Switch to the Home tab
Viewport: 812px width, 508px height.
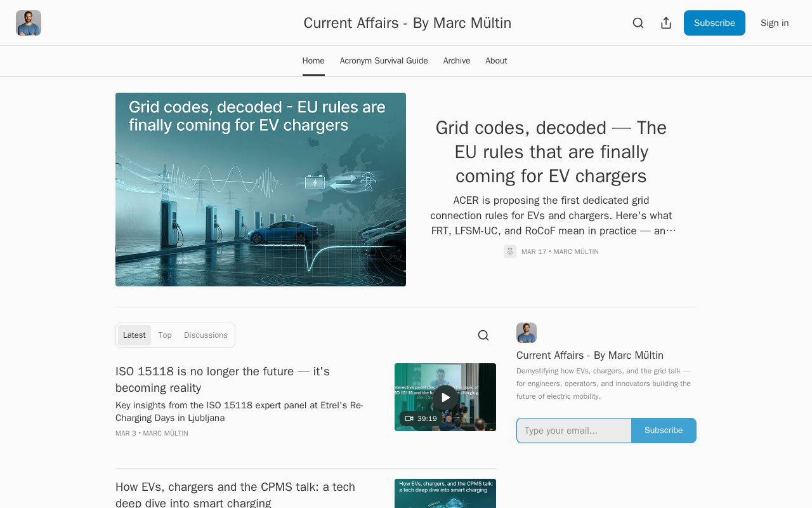(x=313, y=61)
